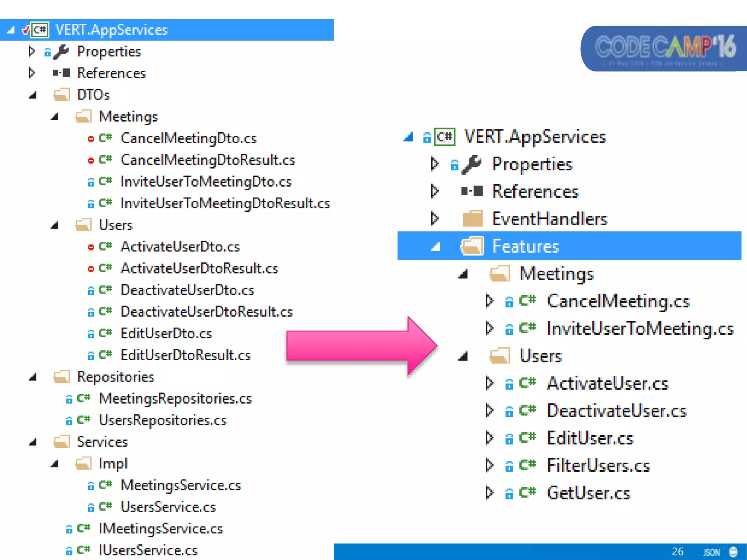The width and height of the screenshot is (747, 560).
Task: Click the DTOs folder icon
Action: click(x=61, y=95)
